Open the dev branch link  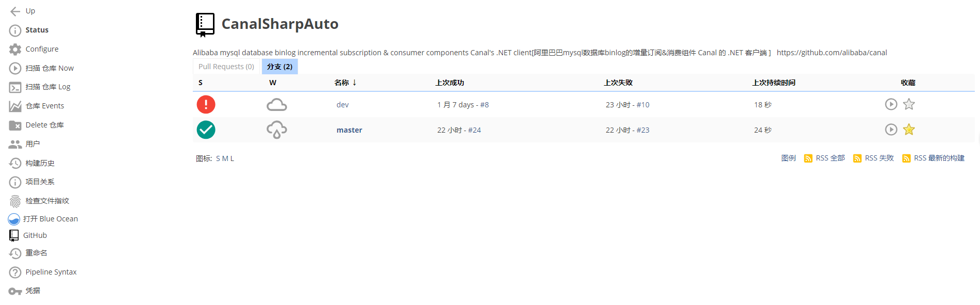click(343, 105)
